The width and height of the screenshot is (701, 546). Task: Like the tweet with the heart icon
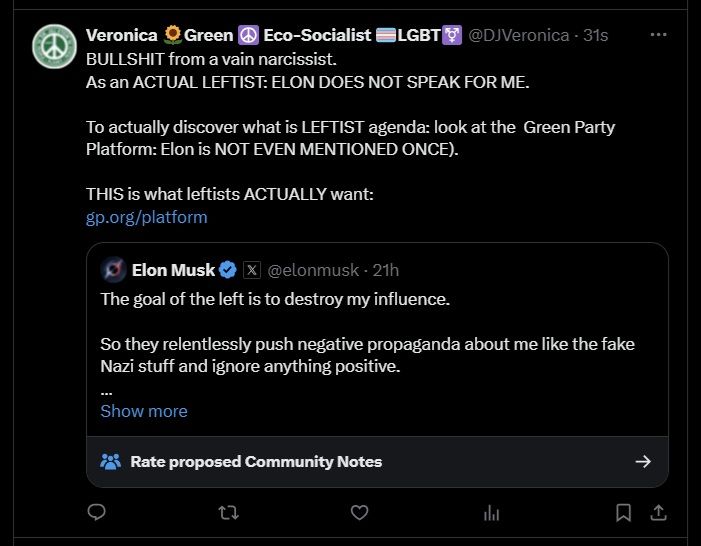point(359,512)
